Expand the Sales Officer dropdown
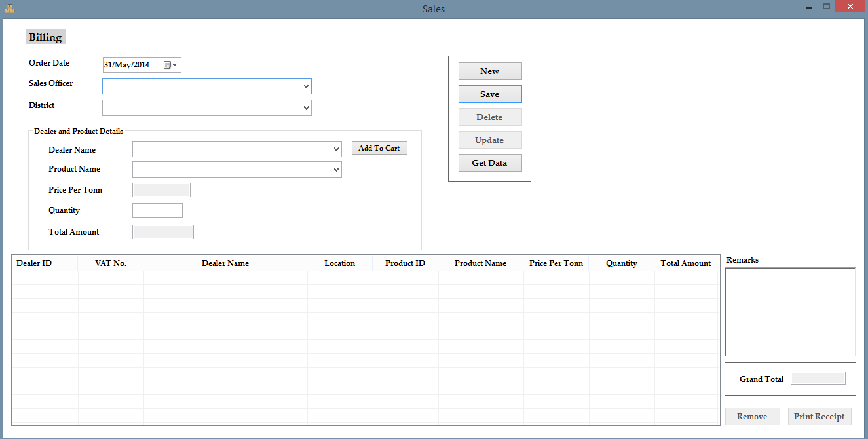Image resolution: width=868 pixels, height=439 pixels. [306, 86]
